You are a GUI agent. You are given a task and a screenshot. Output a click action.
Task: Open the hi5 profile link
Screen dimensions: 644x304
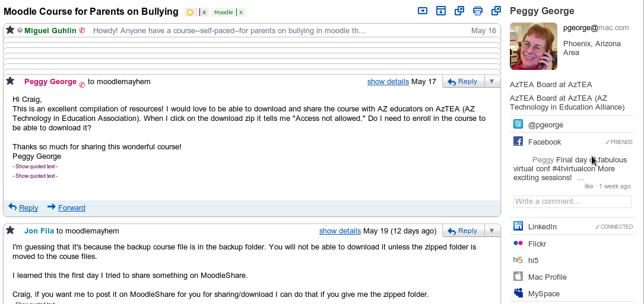click(533, 260)
